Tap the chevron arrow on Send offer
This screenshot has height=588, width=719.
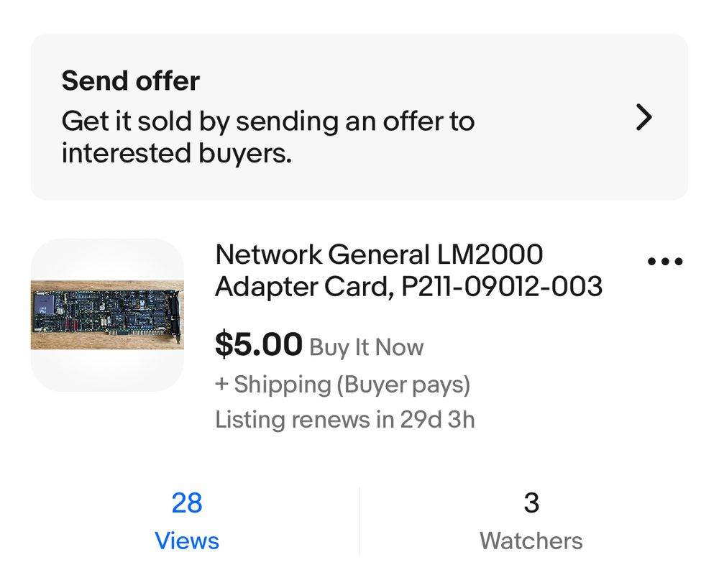(644, 118)
